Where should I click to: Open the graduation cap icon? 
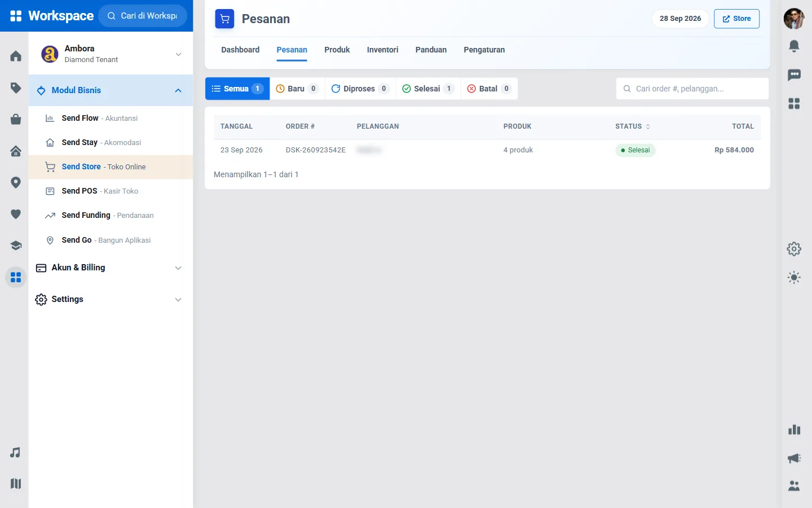pyautogui.click(x=16, y=246)
